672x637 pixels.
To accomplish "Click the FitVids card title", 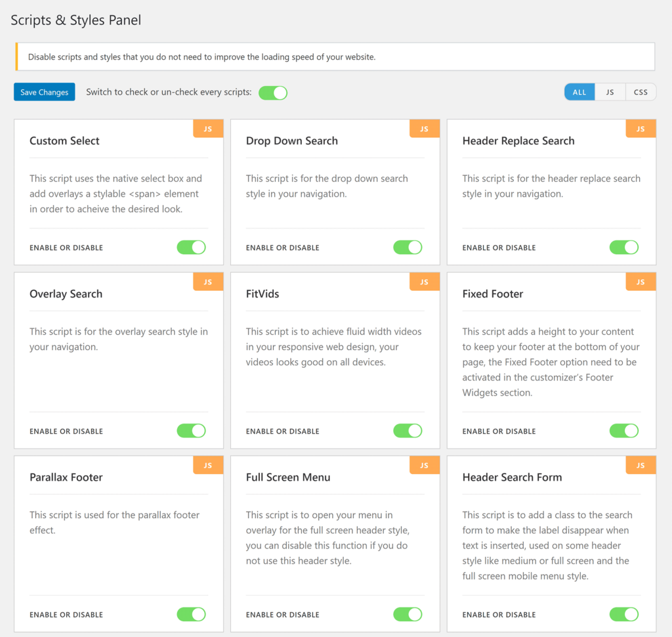I will (262, 294).
